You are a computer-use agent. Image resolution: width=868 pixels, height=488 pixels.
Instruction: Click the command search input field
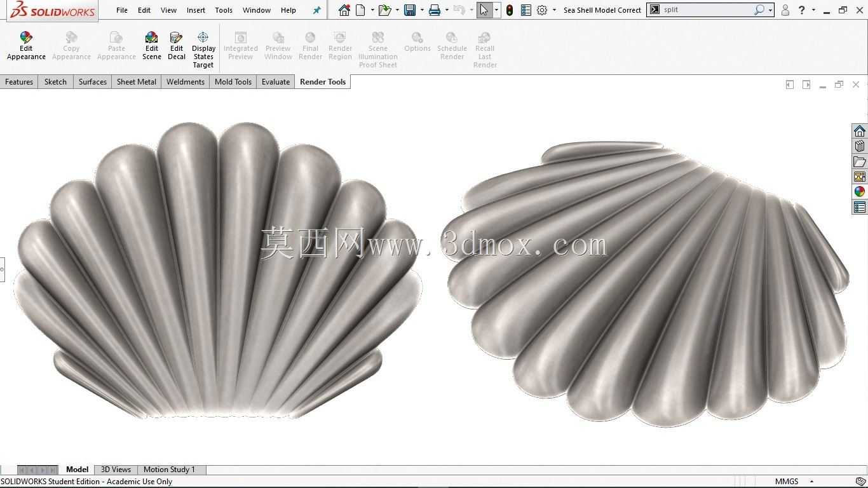(x=707, y=10)
